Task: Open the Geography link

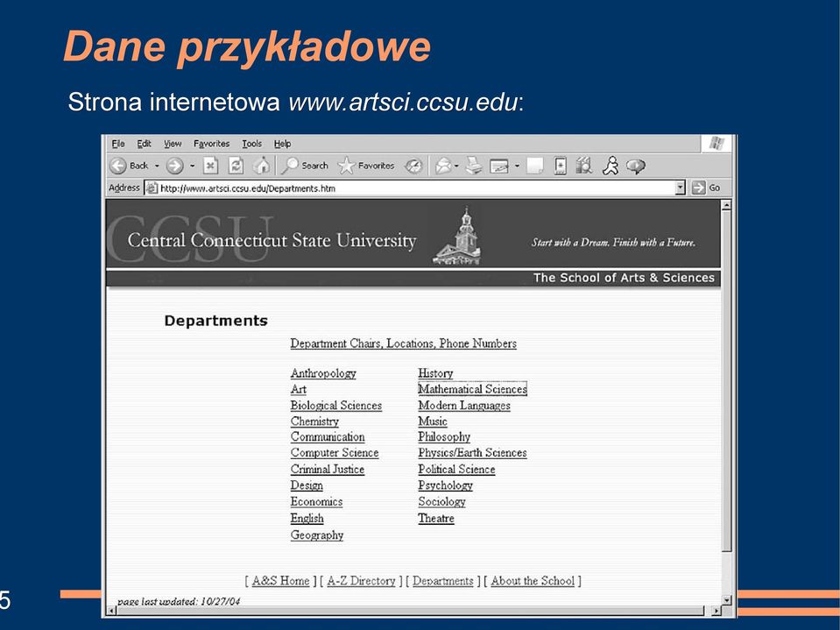Action: (x=316, y=535)
